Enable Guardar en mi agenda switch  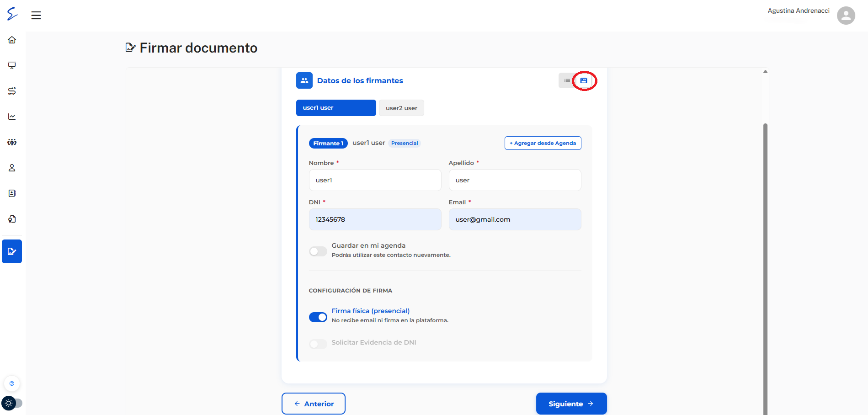[318, 251]
